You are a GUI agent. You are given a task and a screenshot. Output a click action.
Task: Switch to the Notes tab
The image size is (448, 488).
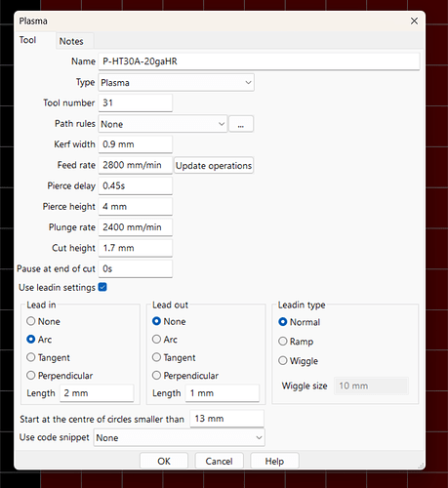tap(71, 41)
